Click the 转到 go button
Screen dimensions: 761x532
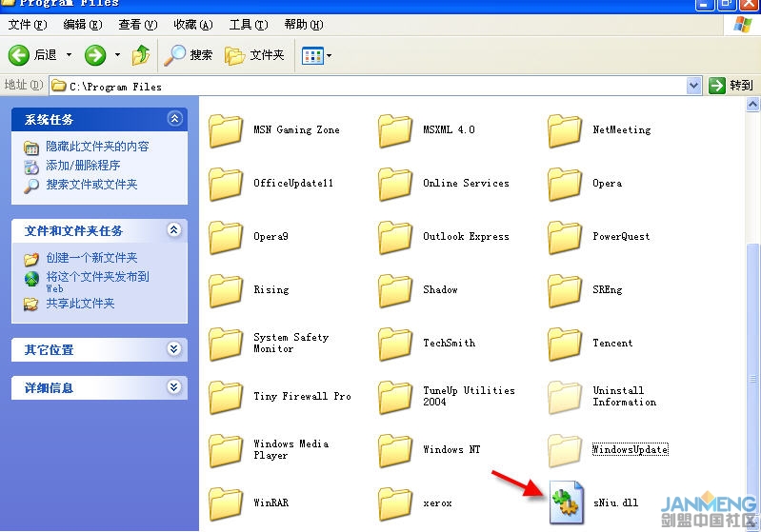[x=731, y=86]
